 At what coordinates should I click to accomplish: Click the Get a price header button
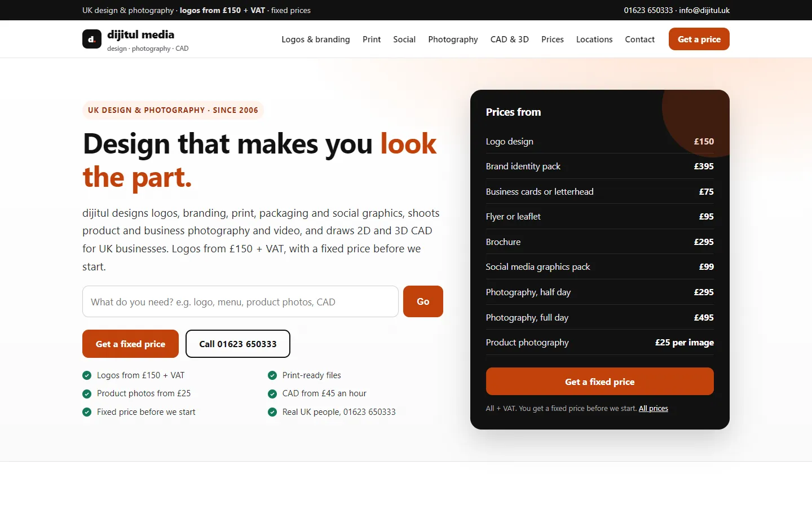coord(699,39)
